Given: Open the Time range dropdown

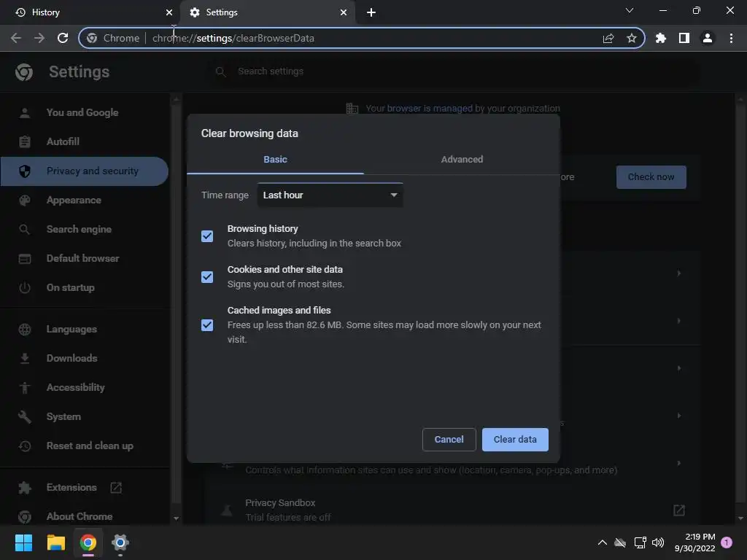Looking at the screenshot, I should tap(330, 195).
